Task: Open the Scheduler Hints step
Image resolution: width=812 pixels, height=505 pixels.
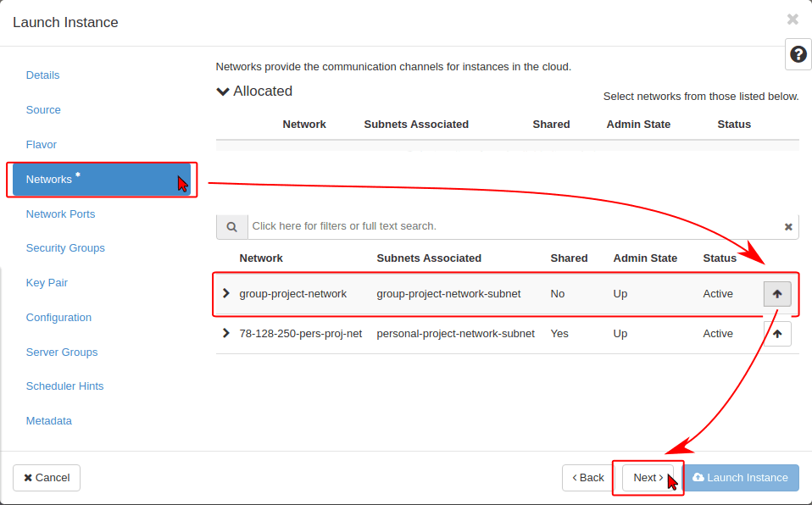Action: (x=64, y=386)
